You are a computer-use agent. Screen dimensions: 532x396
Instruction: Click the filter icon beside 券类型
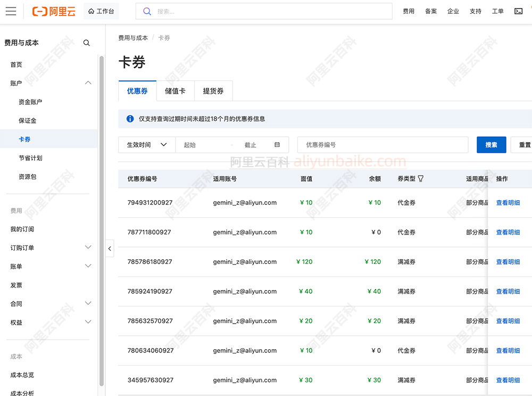421,179
